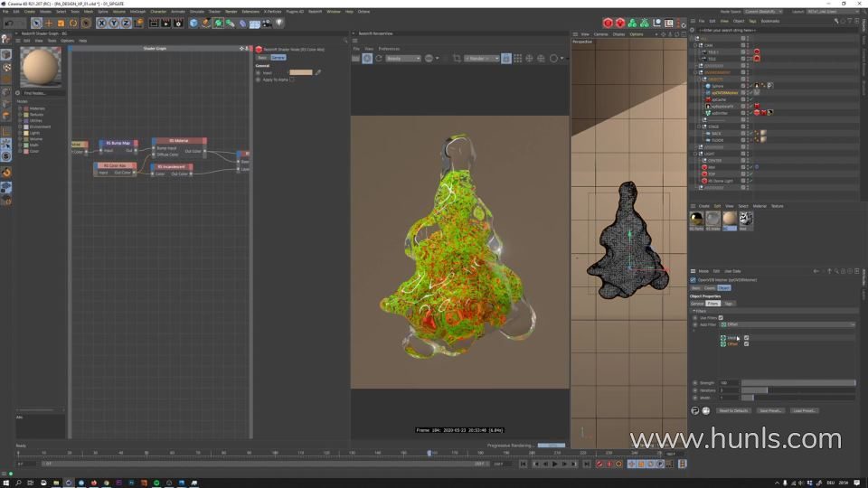Open the Redshift menu in menu bar

tap(315, 11)
